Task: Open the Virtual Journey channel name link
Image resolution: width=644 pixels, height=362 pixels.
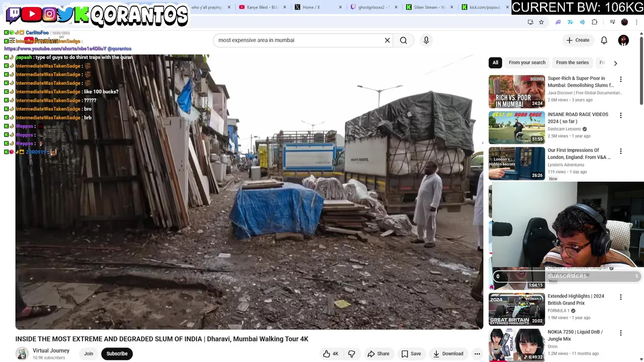Action: (51, 350)
